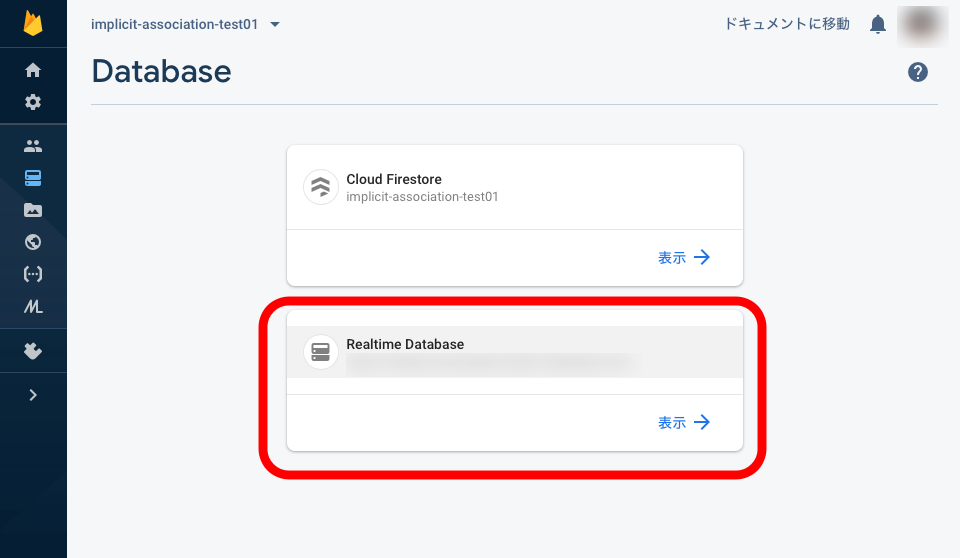Open project settings gear icon
This screenshot has width=960, height=558.
point(33,102)
